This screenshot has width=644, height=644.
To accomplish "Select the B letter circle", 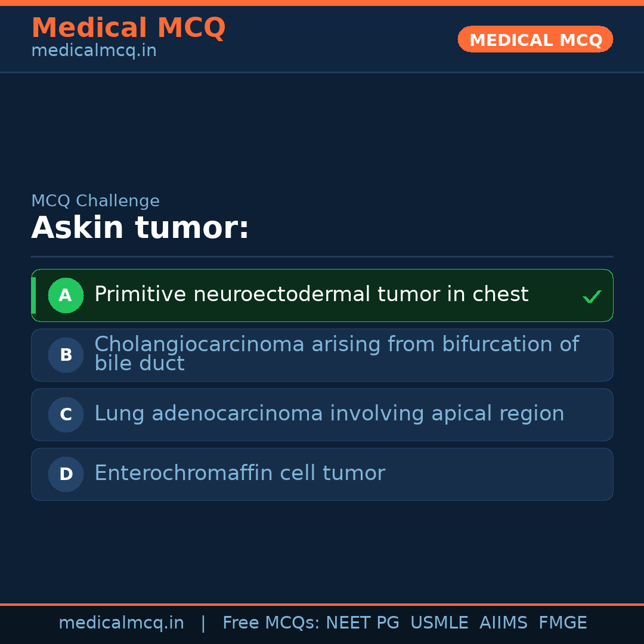I will click(66, 355).
